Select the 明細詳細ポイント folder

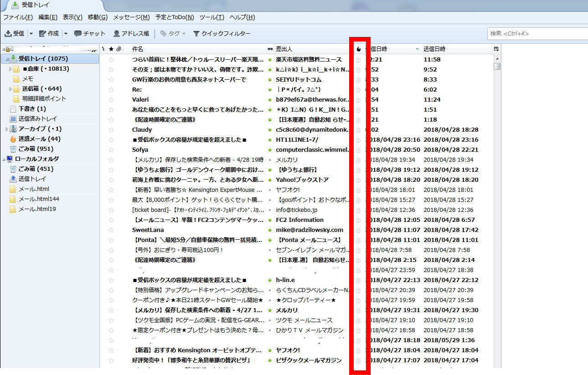tap(44, 99)
